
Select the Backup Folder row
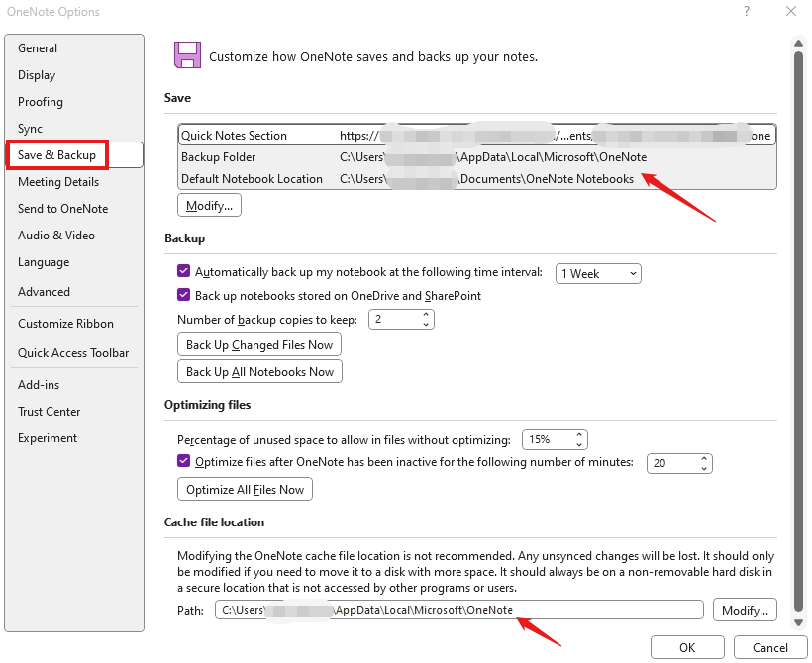tap(396, 156)
